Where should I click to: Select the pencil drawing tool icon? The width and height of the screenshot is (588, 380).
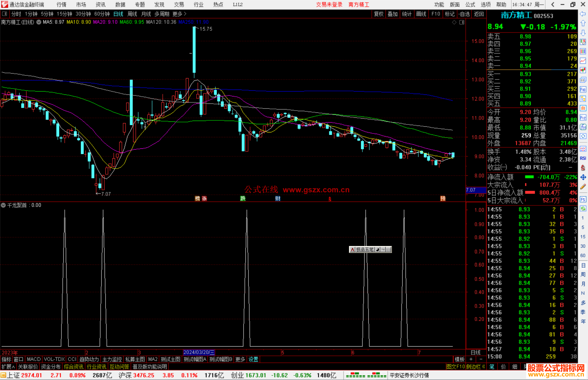coord(583,187)
